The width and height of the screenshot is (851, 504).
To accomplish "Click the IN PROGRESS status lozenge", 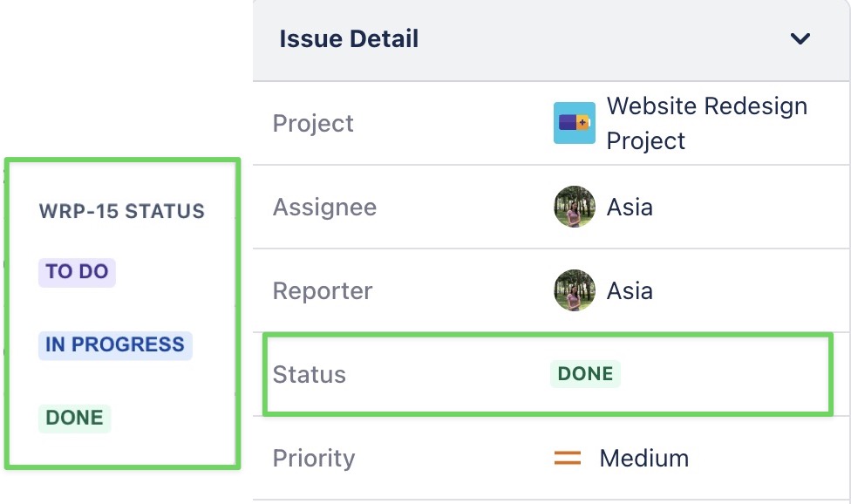I will click(x=114, y=344).
